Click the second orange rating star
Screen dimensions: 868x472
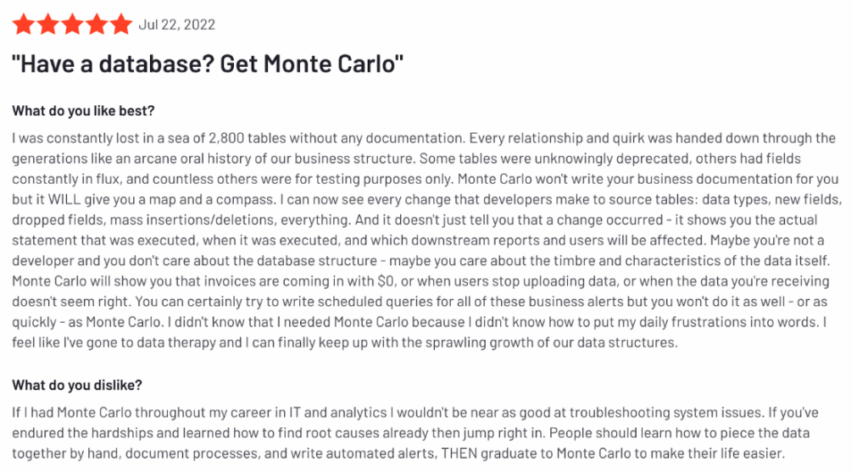[x=48, y=25]
